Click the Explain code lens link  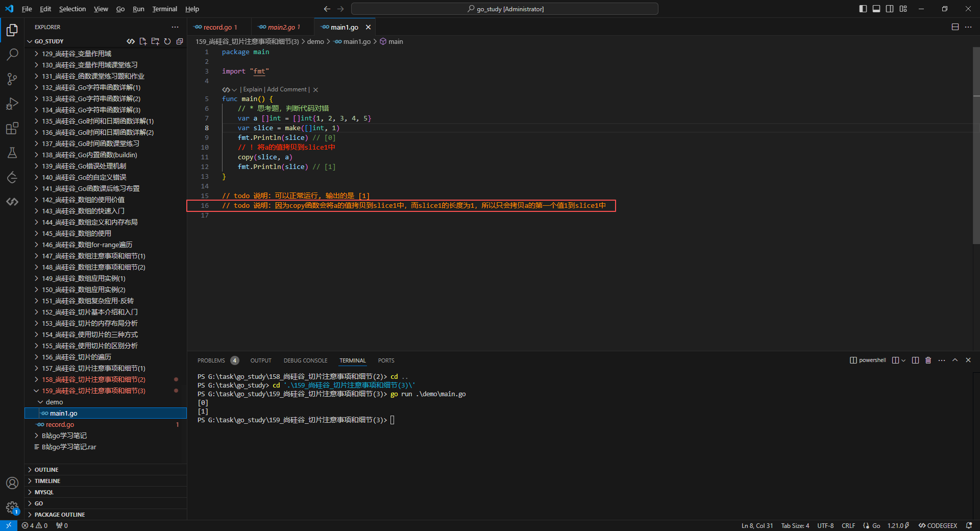[253, 90]
